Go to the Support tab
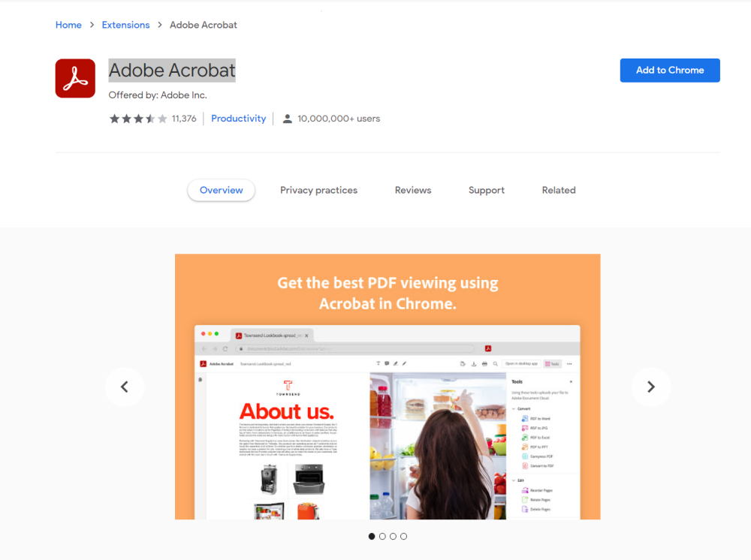Viewport: 751px width, 560px height. 486,190
